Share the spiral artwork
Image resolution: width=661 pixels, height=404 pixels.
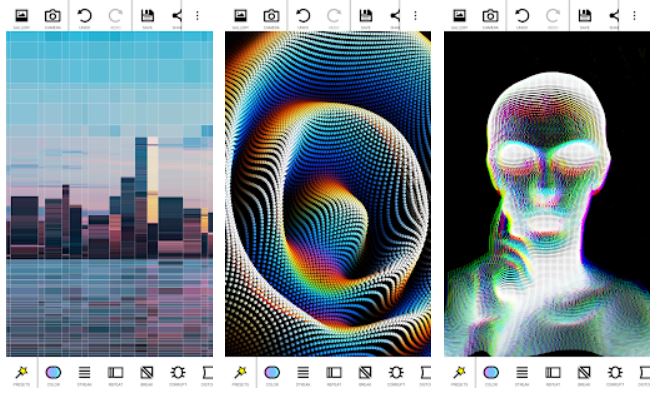tap(396, 16)
